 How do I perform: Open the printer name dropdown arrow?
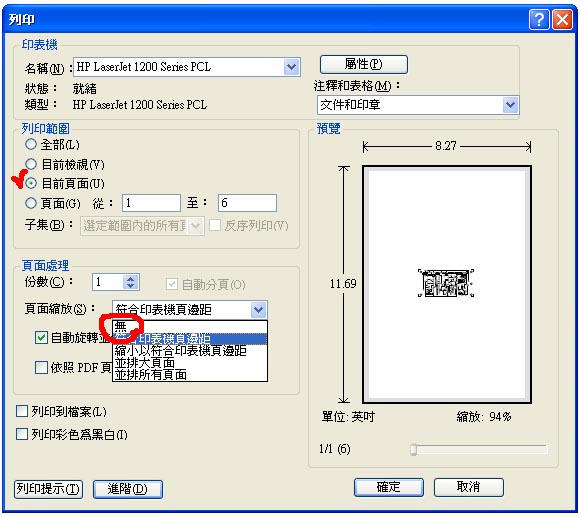291,67
